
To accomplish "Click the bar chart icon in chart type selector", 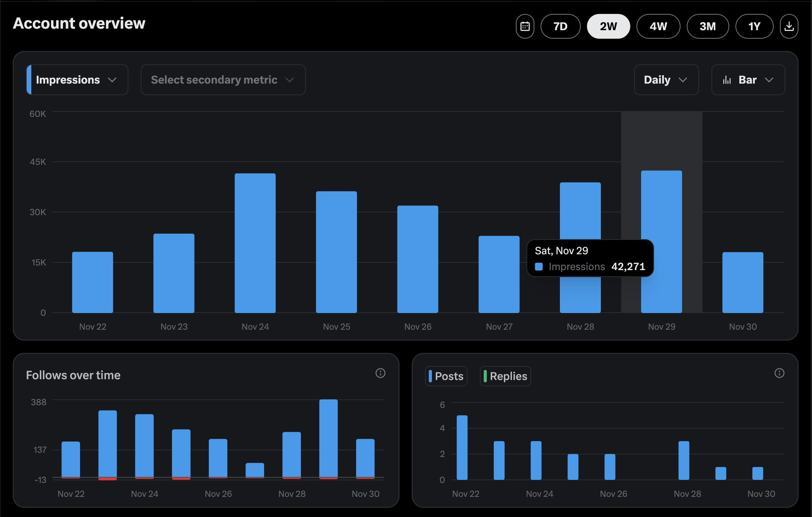I will coord(727,80).
